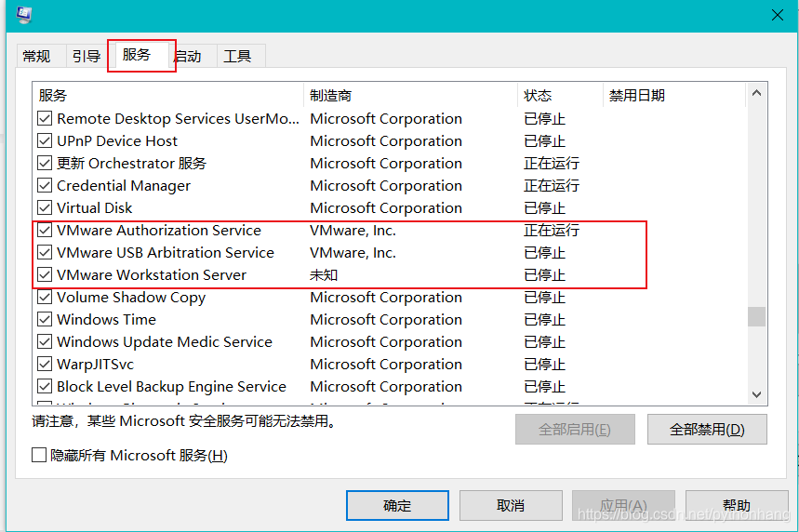Uncheck Windows Time service checkbox

(x=45, y=320)
